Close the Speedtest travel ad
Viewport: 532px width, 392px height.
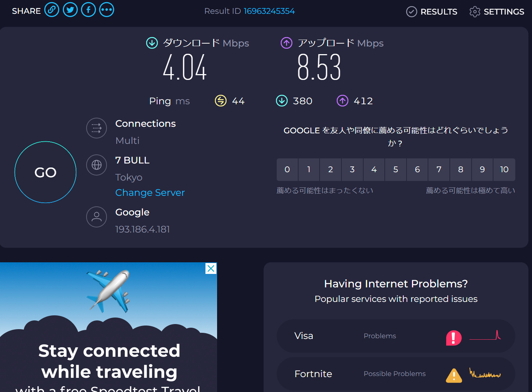211,268
